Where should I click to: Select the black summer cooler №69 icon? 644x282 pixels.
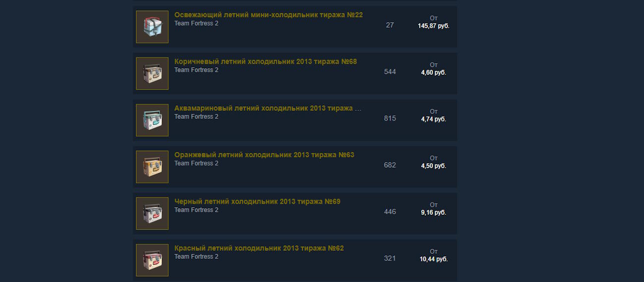pos(152,213)
